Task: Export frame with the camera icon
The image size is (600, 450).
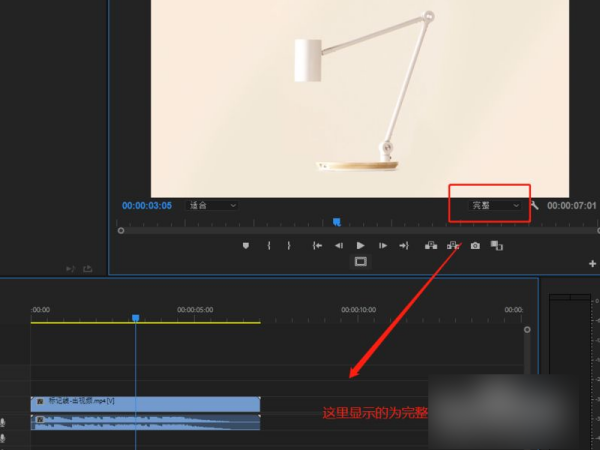Action: (475, 245)
